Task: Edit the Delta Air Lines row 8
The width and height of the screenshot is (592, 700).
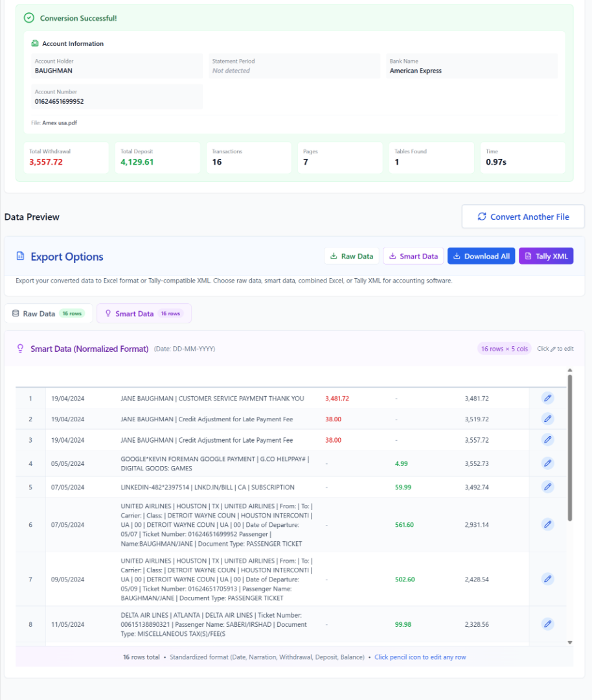Action: click(x=547, y=624)
